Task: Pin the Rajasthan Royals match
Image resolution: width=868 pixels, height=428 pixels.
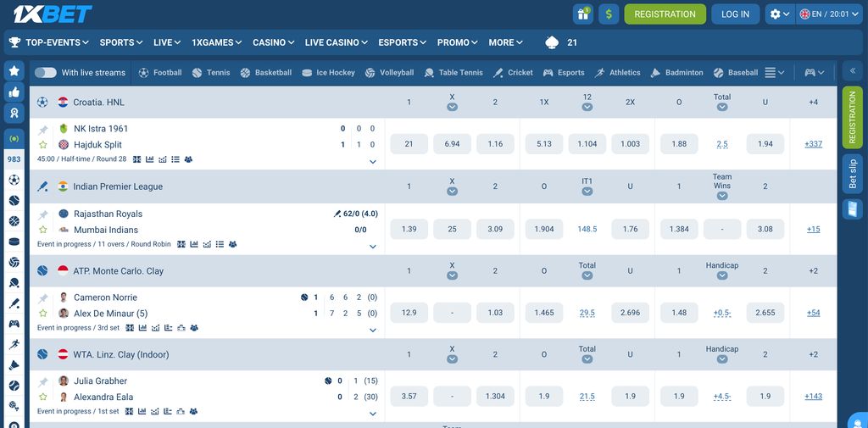Action: 42,214
